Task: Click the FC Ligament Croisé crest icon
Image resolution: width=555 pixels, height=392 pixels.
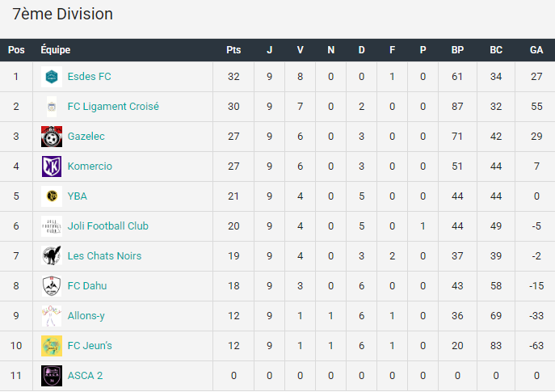Action: (52, 107)
